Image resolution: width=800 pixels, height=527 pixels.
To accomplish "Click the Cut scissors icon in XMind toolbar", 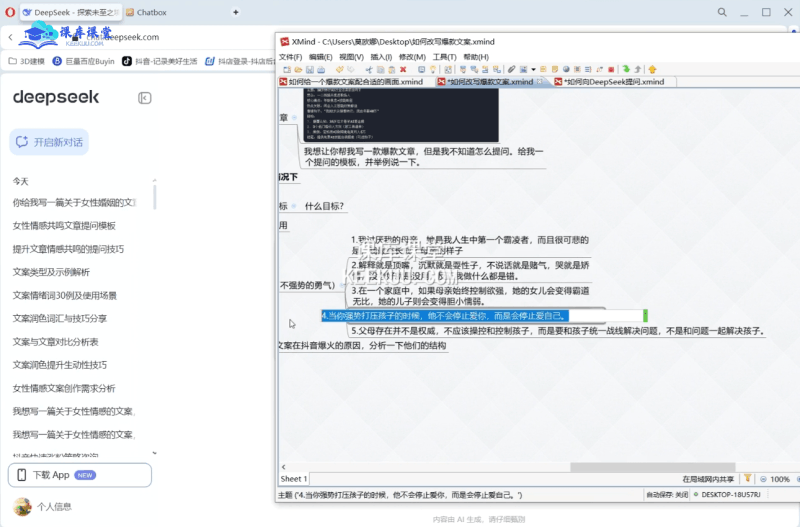I will pos(369,69).
